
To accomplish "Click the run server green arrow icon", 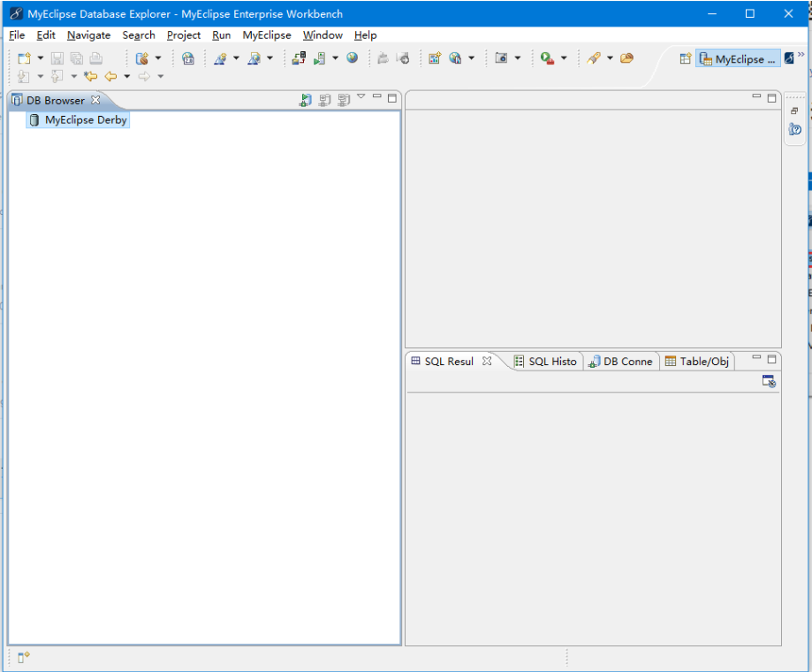I will tap(319, 58).
